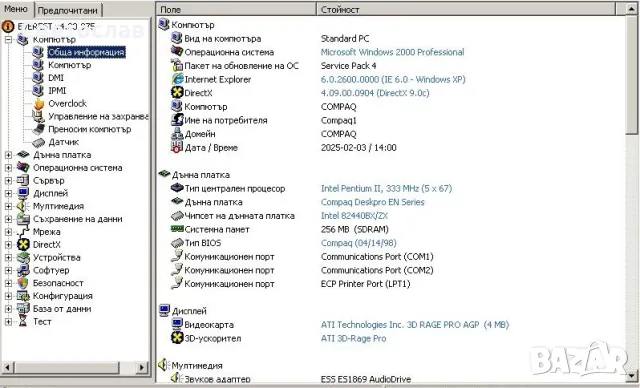Click the IPMI tree item icon
Screen dimensions: 640x388
(38, 91)
